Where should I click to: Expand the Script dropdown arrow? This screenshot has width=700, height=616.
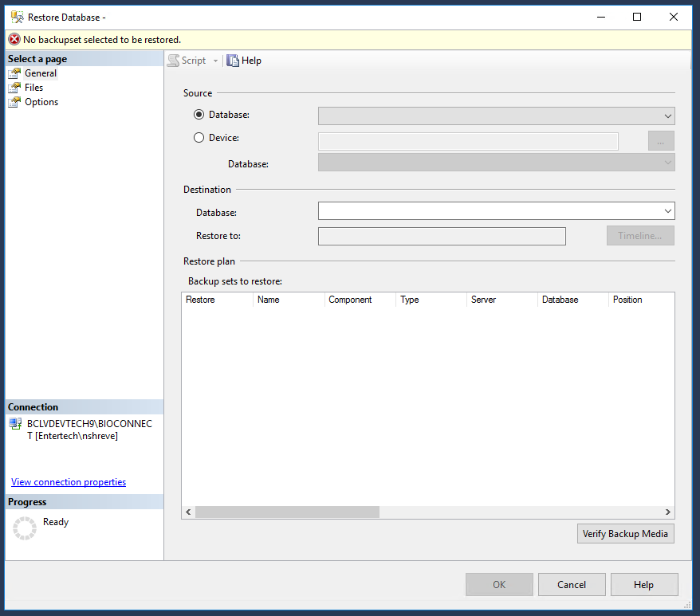pyautogui.click(x=215, y=60)
